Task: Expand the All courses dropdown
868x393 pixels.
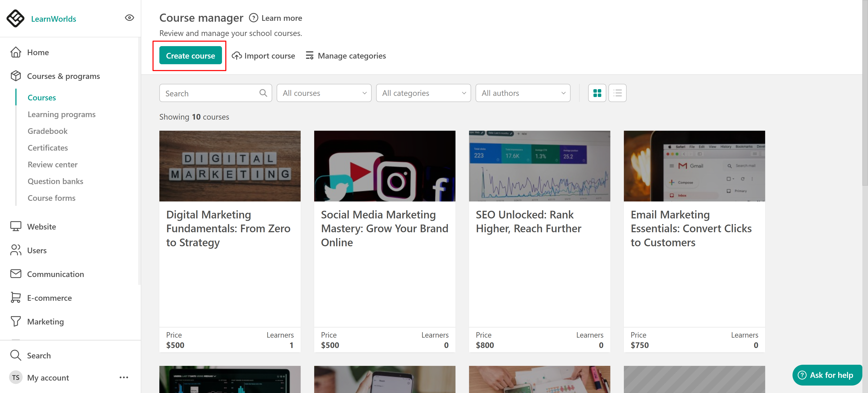Action: (324, 93)
